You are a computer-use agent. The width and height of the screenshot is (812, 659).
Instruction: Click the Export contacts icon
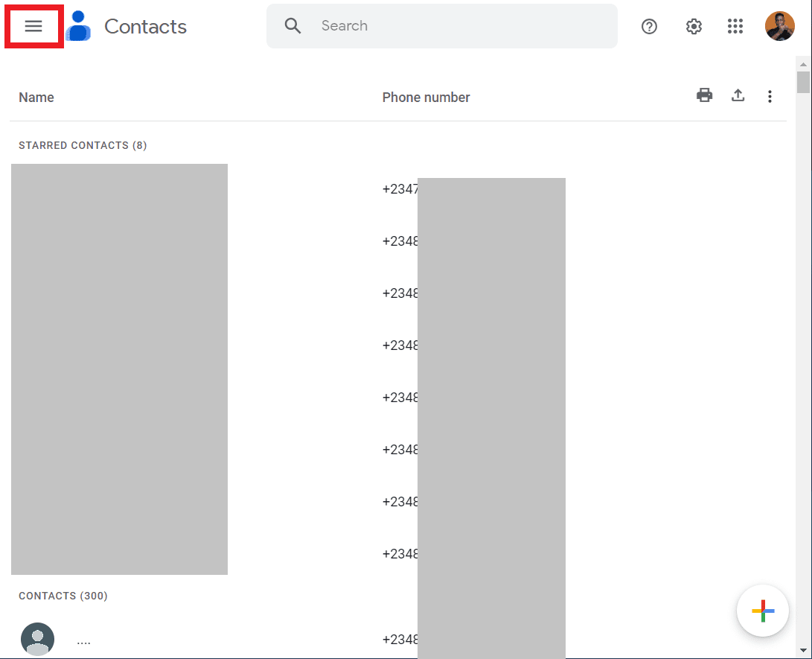coord(738,95)
